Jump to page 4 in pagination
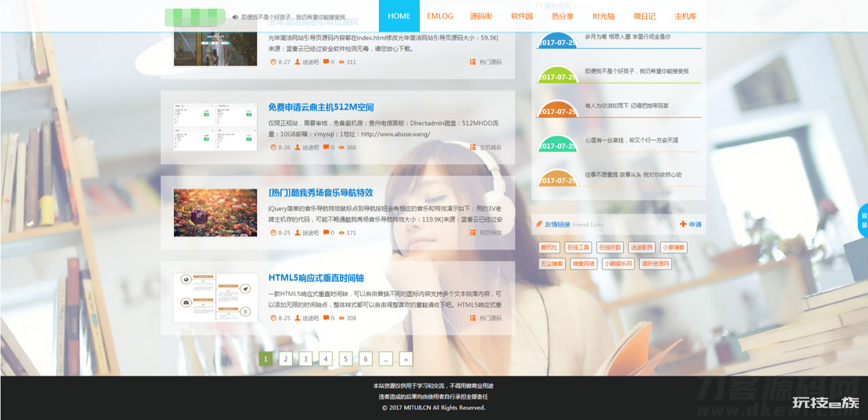The image size is (868, 420). (326, 359)
